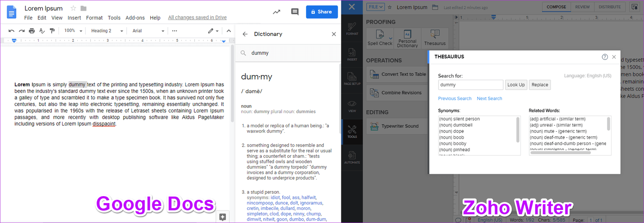Click the print icon in Docs toolbar
Viewport: 644px width, 223px height.
(31, 31)
